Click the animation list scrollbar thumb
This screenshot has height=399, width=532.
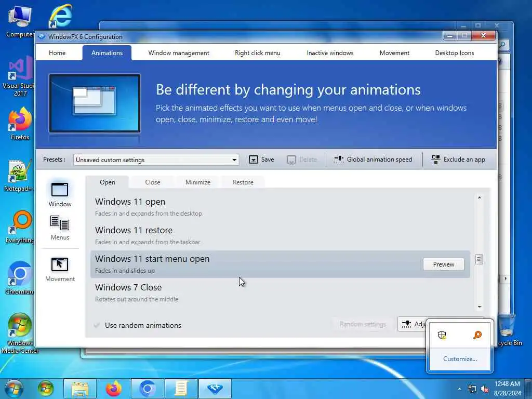pos(479,260)
